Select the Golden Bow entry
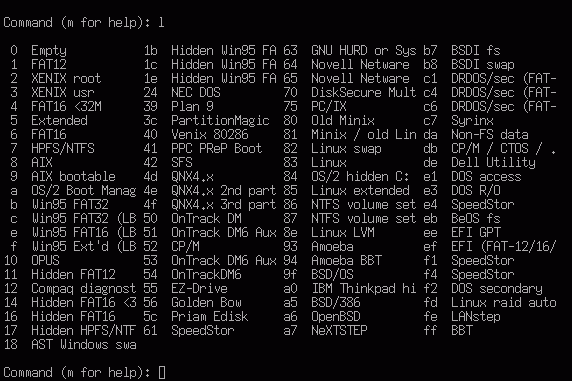Screen dimensions: 572x381 coord(206,303)
